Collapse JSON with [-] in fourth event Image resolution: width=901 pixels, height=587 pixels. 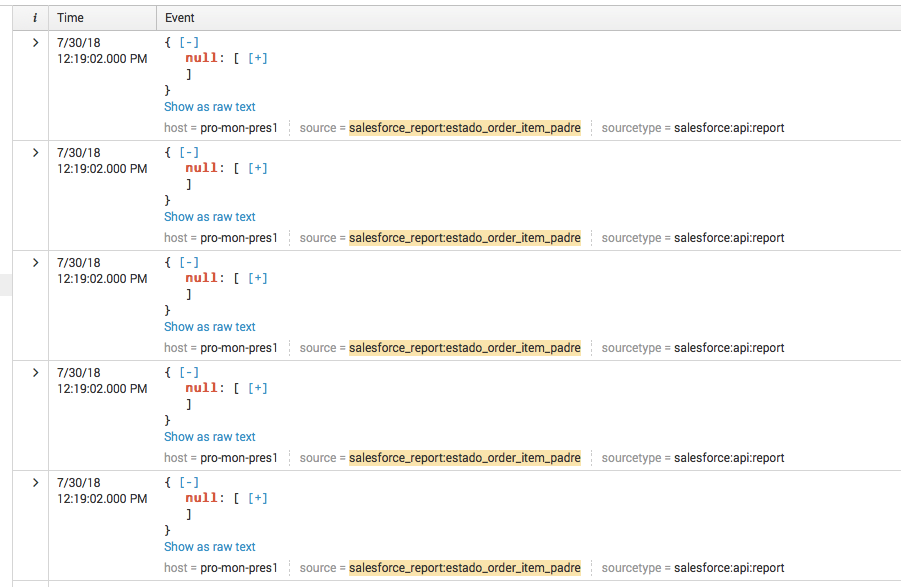coord(188,373)
